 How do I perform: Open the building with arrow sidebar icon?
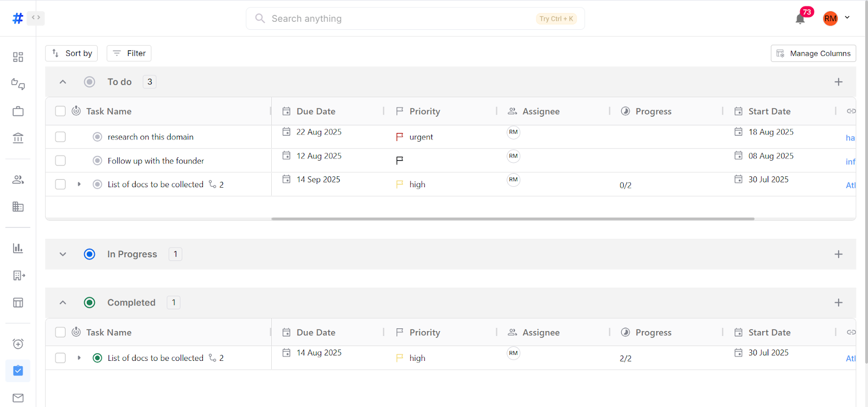pyautogui.click(x=18, y=275)
